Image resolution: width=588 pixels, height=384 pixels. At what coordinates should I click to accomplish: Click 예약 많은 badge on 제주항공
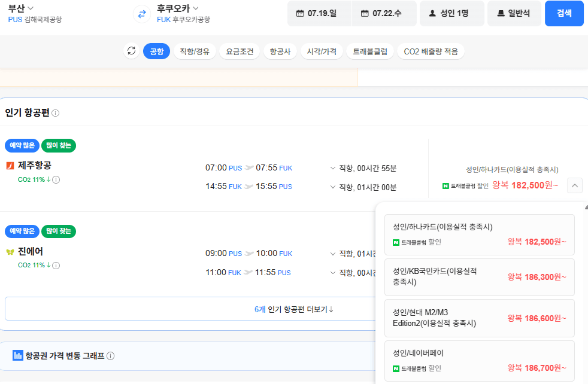click(22, 145)
